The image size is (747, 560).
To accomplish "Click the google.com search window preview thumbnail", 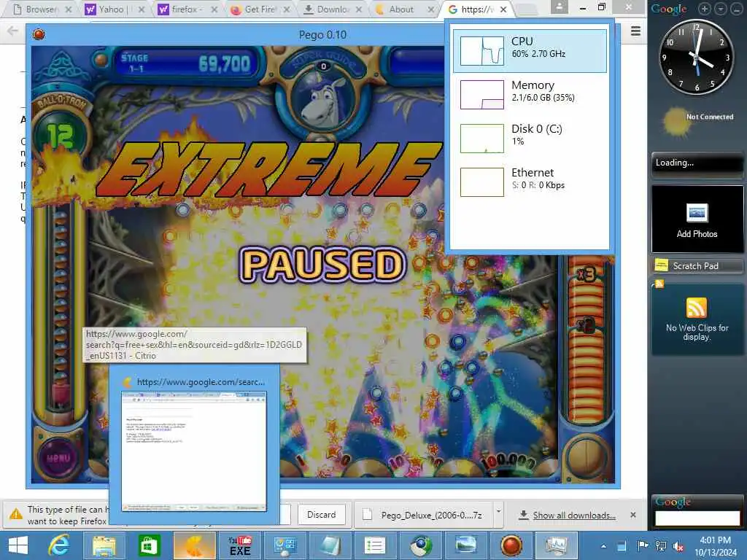I will pos(194,451).
